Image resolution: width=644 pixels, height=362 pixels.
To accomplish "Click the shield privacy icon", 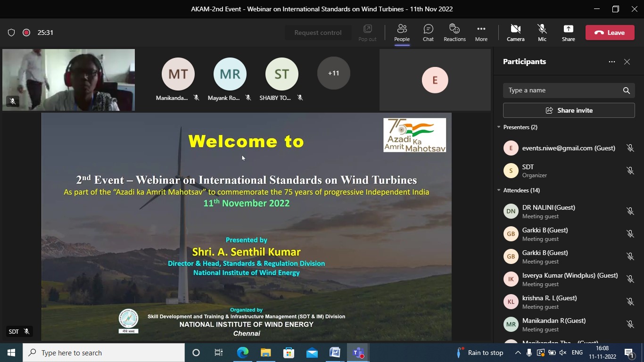I will (x=11, y=33).
